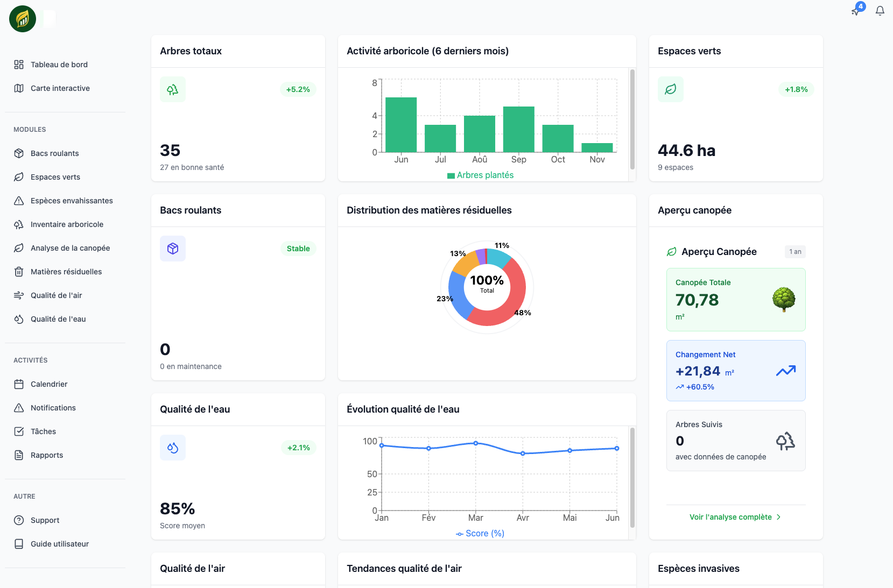Click the tree icon in Arbres totaux card

[x=173, y=89]
